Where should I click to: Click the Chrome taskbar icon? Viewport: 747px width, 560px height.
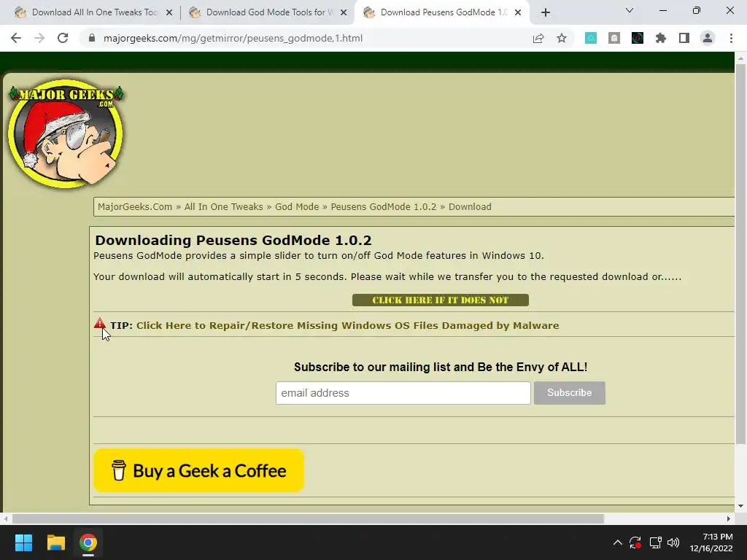tap(88, 542)
